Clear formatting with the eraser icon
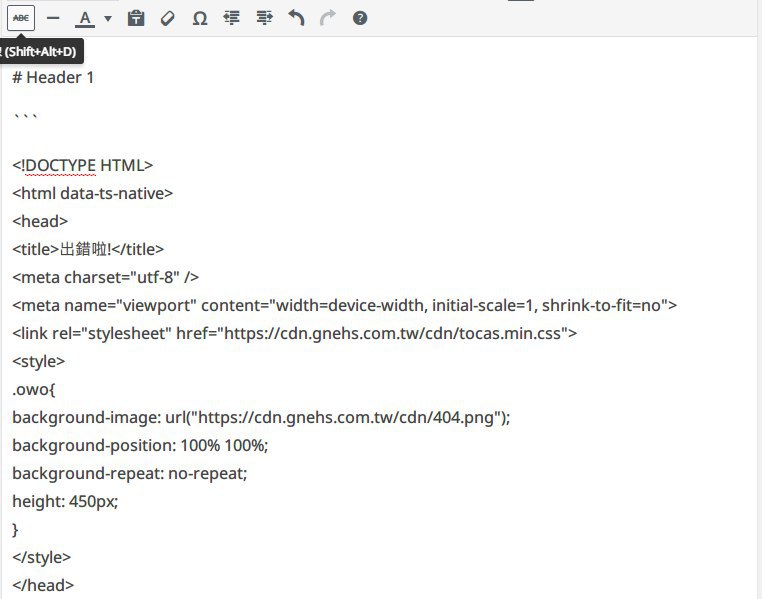The width and height of the screenshot is (762, 599). click(x=168, y=18)
